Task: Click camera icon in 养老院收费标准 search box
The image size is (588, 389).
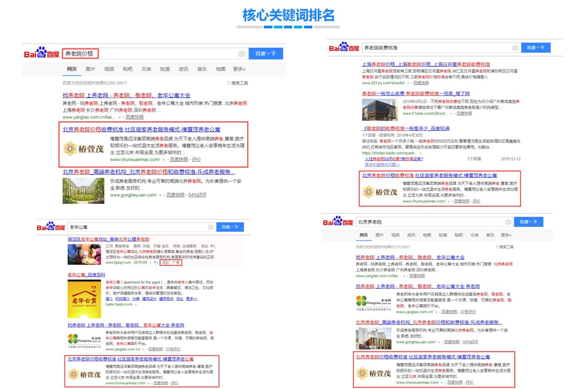Action: click(515, 48)
